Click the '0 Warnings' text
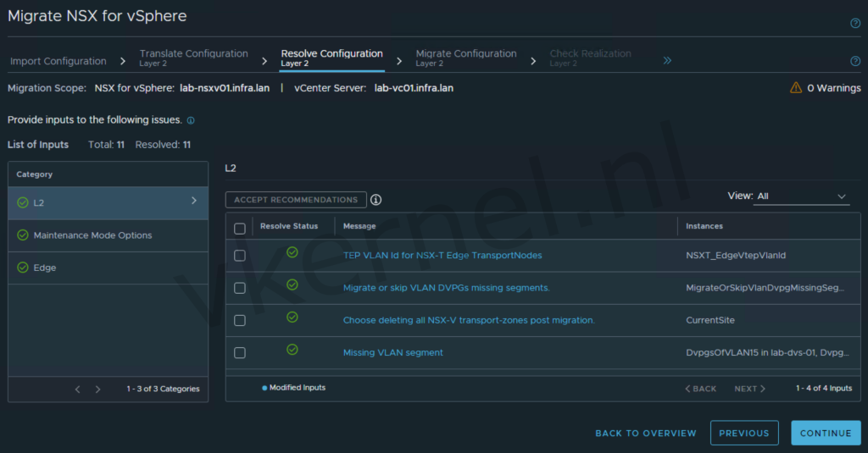Viewport: 868px width, 453px height. (834, 88)
